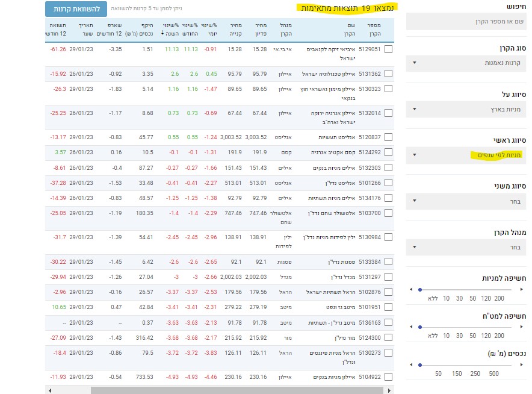Screen dimensions: 532x394
Task: Open fund קסם אקטיב אנרגיה
Action: click(333, 152)
